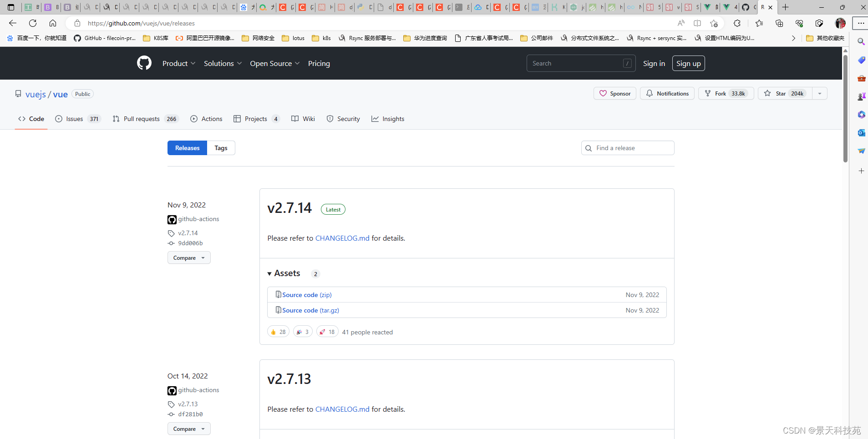Open the Code tab
The height and width of the screenshot is (439, 868).
pos(31,119)
